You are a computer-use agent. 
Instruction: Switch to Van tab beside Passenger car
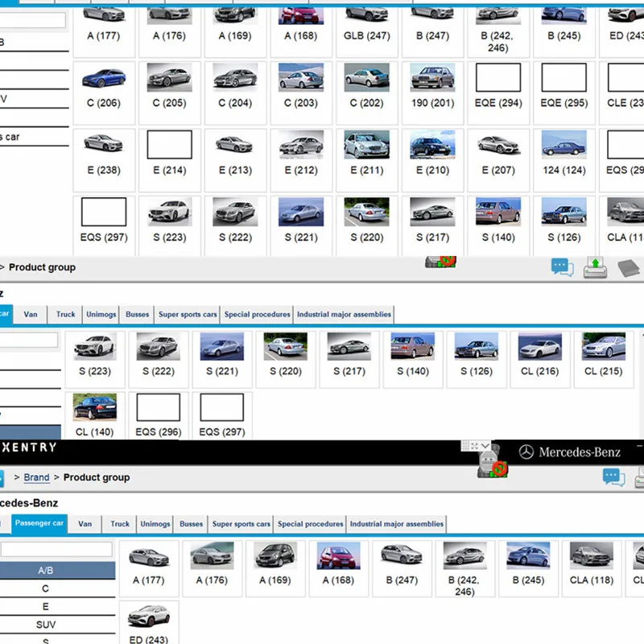85,524
